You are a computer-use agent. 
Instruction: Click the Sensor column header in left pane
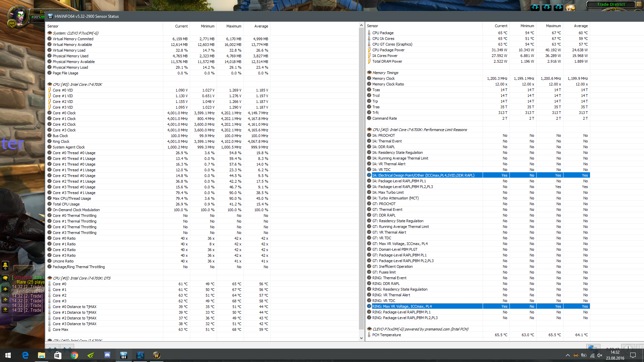pyautogui.click(x=104, y=26)
